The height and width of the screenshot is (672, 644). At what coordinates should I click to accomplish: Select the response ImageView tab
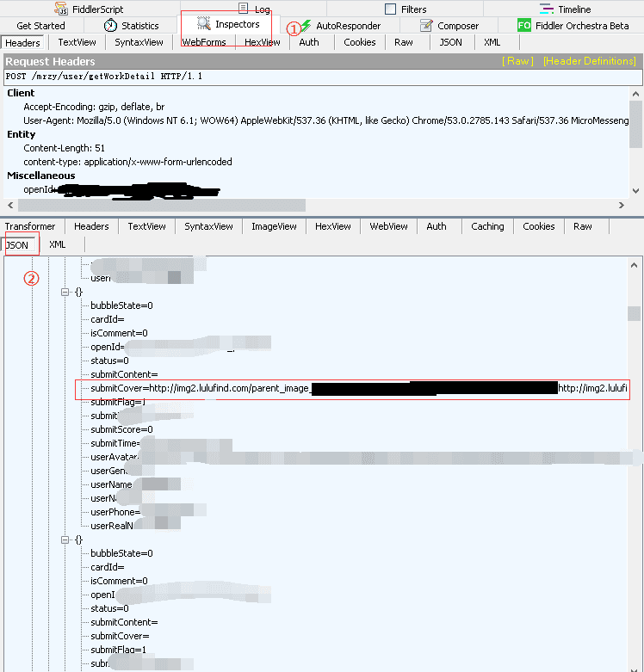point(274,226)
